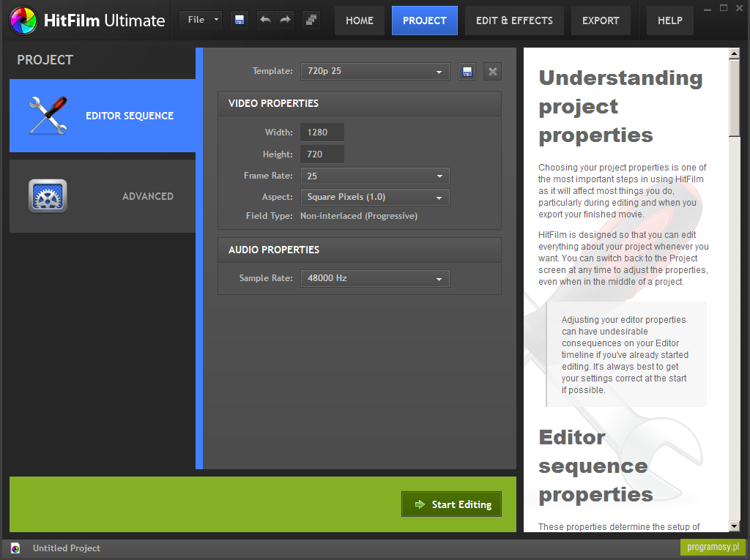The width and height of the screenshot is (750, 560).
Task: Click the help panel scroll up arrow
Action: click(734, 53)
